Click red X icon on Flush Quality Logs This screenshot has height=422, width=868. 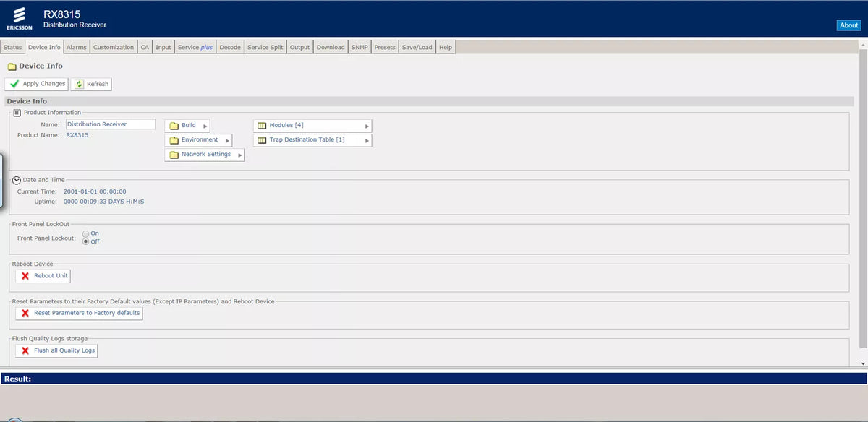[25, 350]
